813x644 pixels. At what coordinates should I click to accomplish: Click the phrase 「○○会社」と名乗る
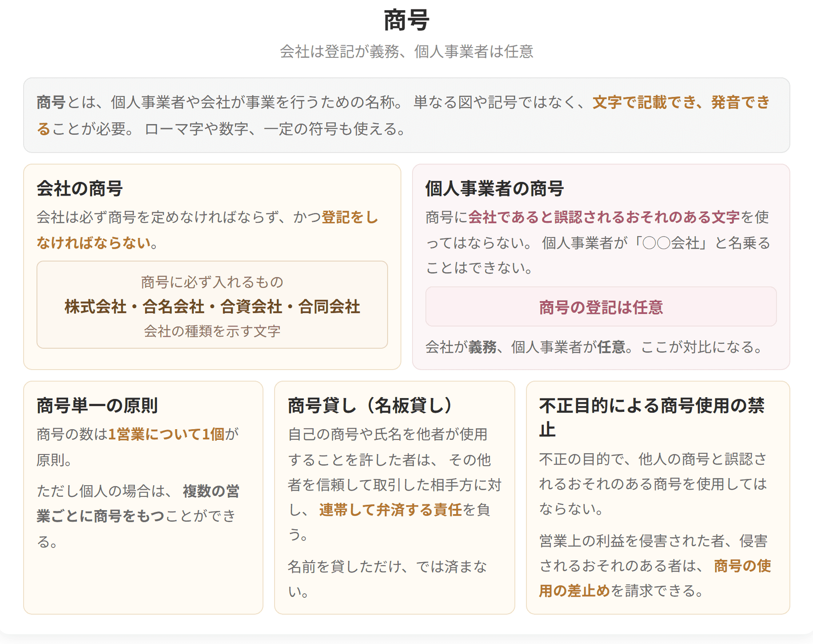pos(701,243)
